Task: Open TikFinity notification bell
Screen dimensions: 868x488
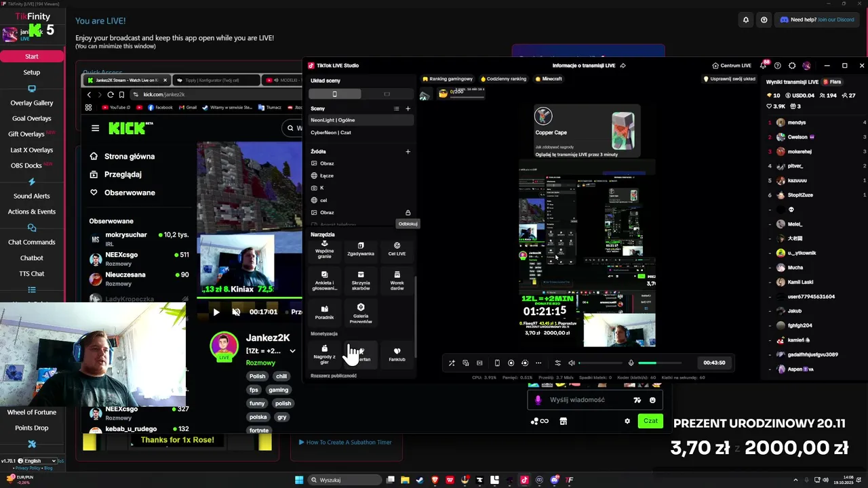Action: (x=746, y=20)
